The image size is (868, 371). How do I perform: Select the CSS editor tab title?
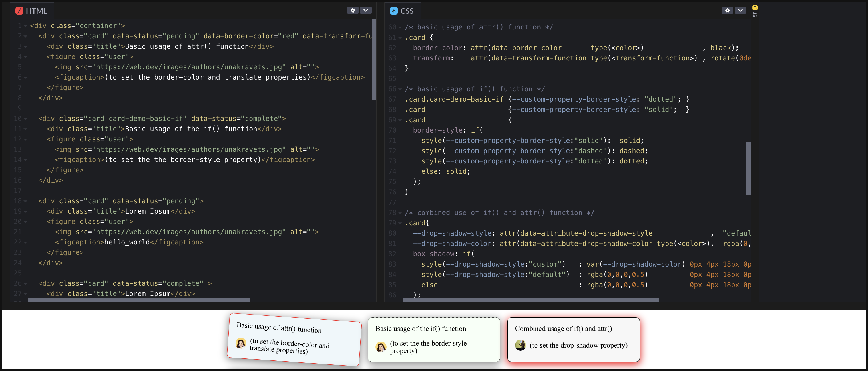406,11
